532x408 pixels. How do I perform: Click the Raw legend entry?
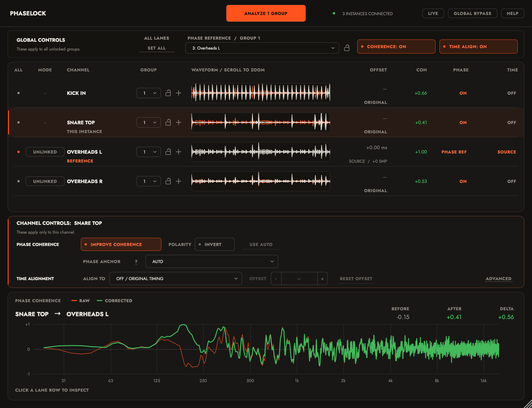tap(81, 301)
